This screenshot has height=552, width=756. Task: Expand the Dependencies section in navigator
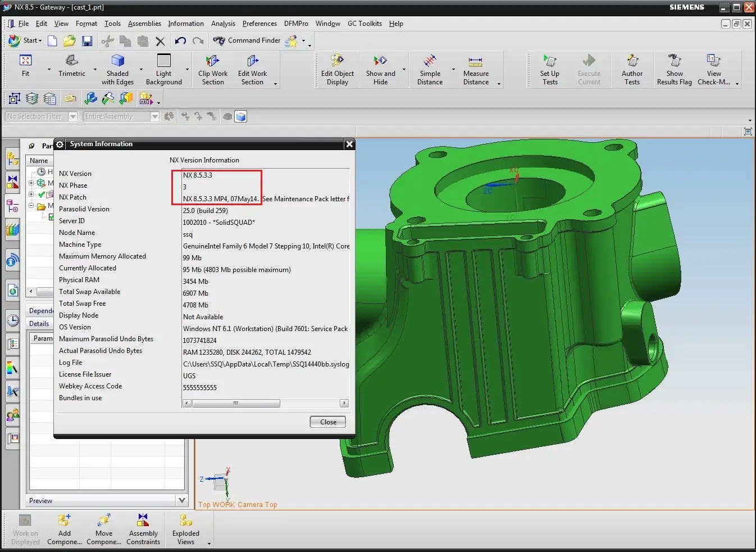pyautogui.click(x=41, y=311)
